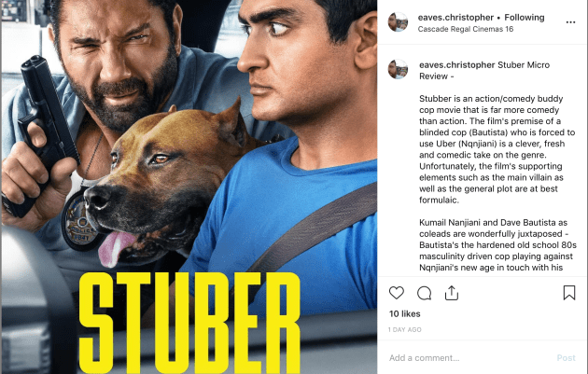
Task: Open the avatar beside the caption
Action: click(x=398, y=69)
